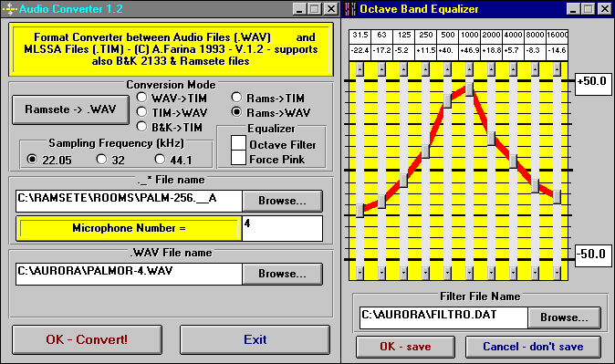615x364 pixels.
Task: Click the 1000 Hz band slider thumb
Action: pos(470,89)
